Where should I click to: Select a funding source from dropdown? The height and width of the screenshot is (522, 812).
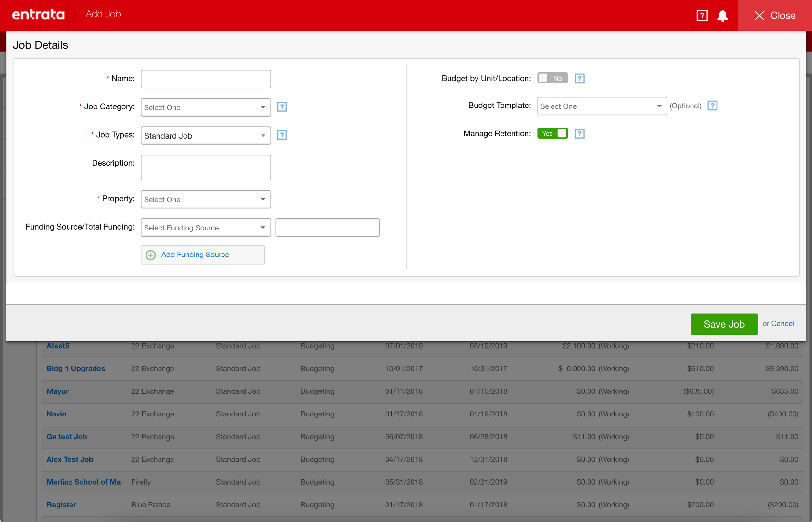point(206,228)
